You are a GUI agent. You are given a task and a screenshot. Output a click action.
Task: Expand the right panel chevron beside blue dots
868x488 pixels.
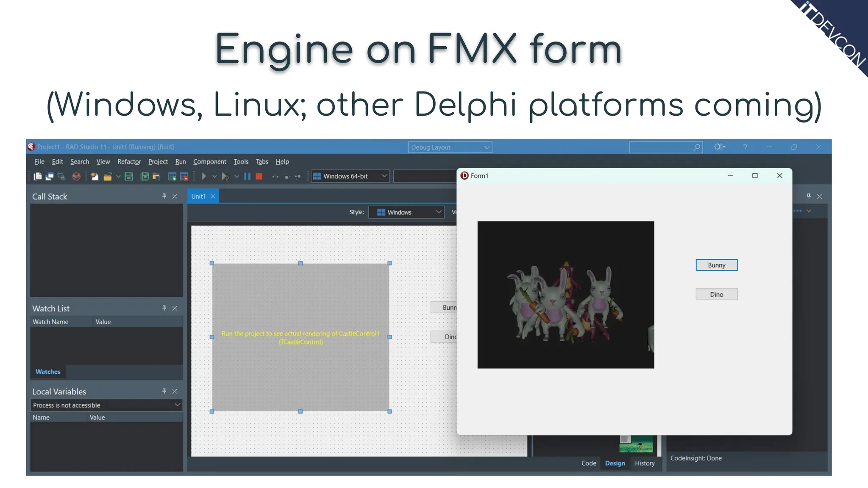[x=809, y=211]
